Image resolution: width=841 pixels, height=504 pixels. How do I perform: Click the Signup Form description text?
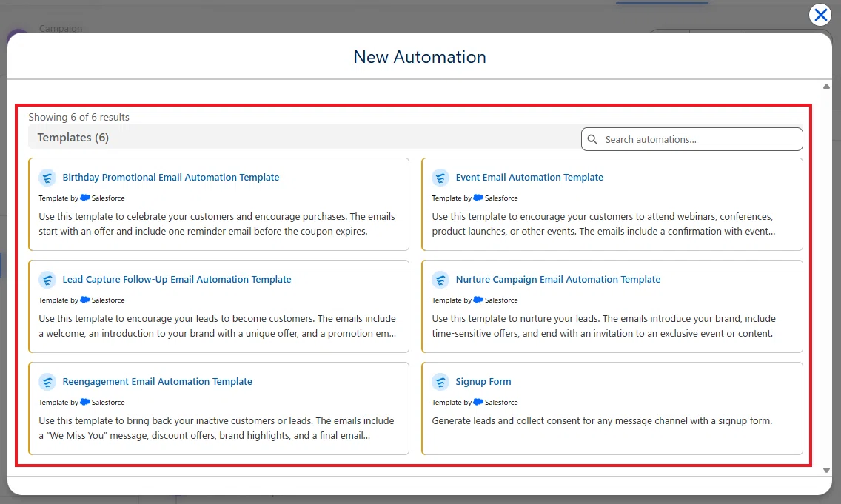[x=602, y=421]
